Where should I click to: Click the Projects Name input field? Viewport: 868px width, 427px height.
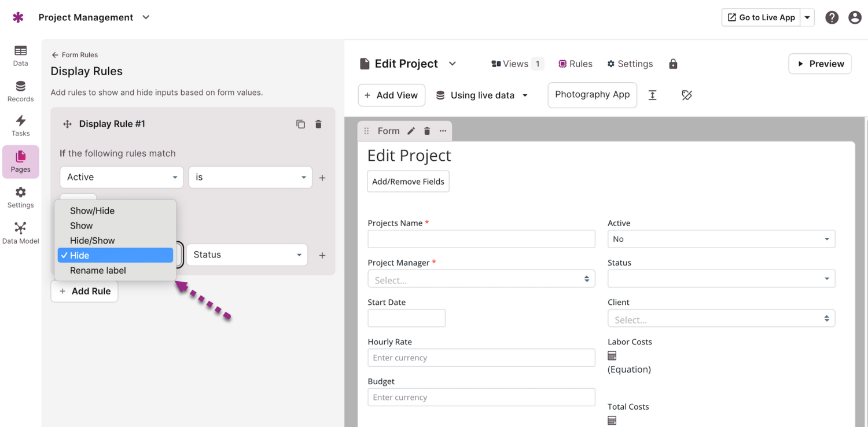(x=481, y=239)
